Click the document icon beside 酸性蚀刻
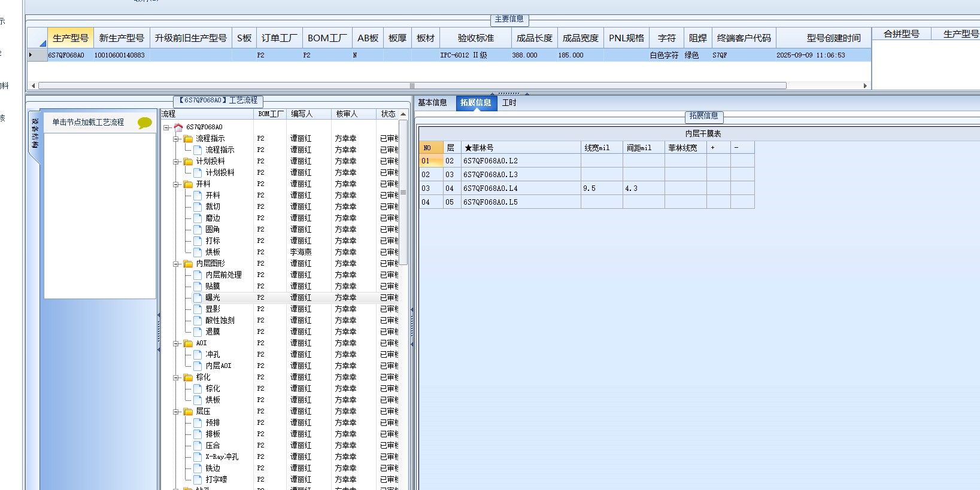The image size is (980, 490). tap(198, 320)
